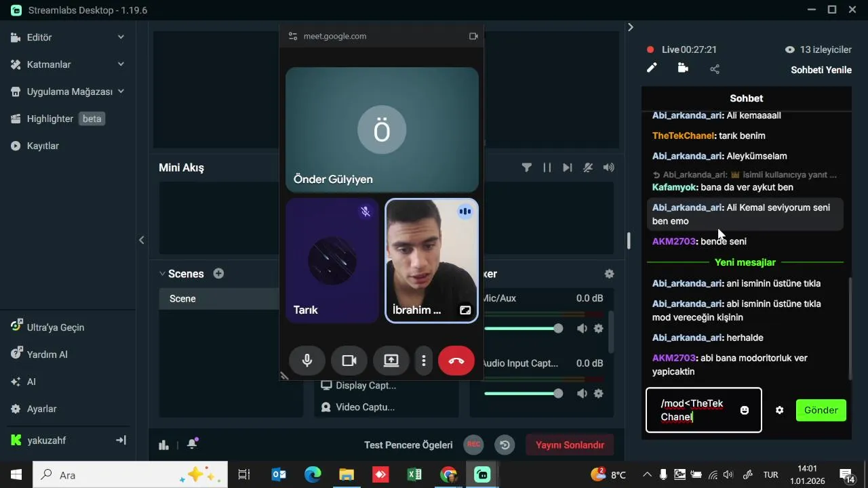Expand the Uygulama Mağazası chevron

click(x=121, y=91)
